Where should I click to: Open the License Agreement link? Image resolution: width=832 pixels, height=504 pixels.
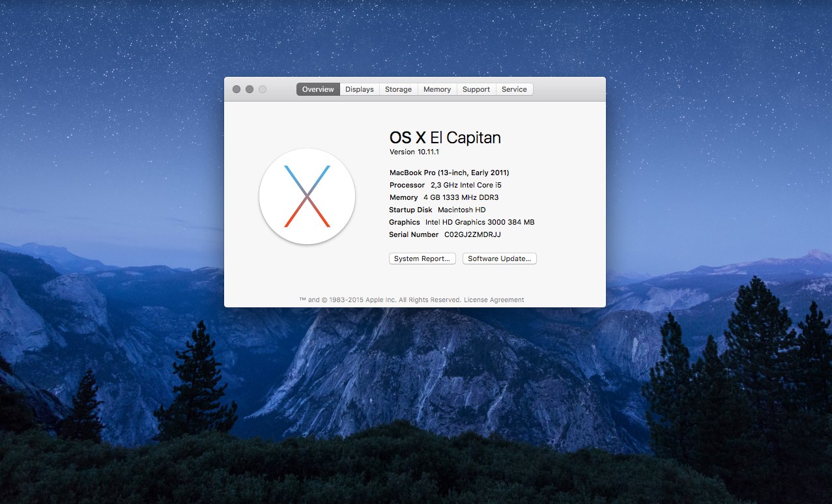(494, 300)
